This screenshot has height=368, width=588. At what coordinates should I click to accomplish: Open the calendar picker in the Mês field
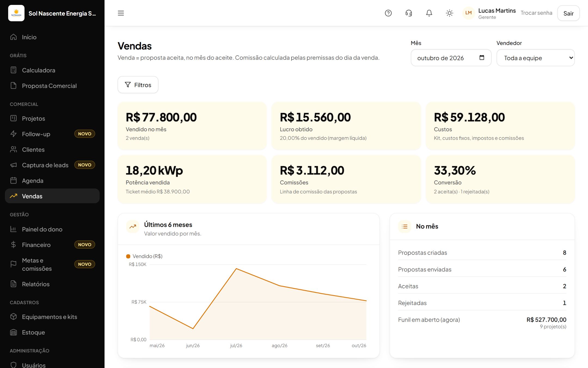coord(482,58)
